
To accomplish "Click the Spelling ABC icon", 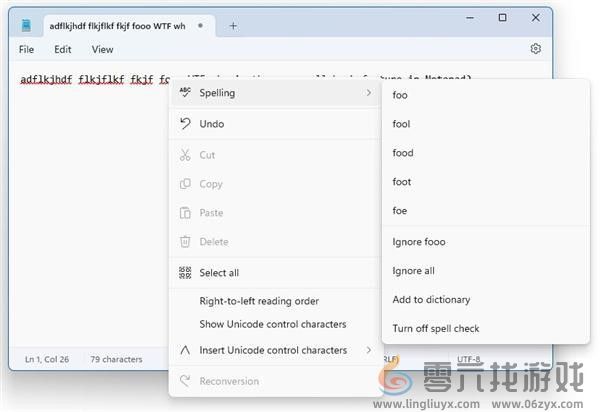I will (x=184, y=93).
